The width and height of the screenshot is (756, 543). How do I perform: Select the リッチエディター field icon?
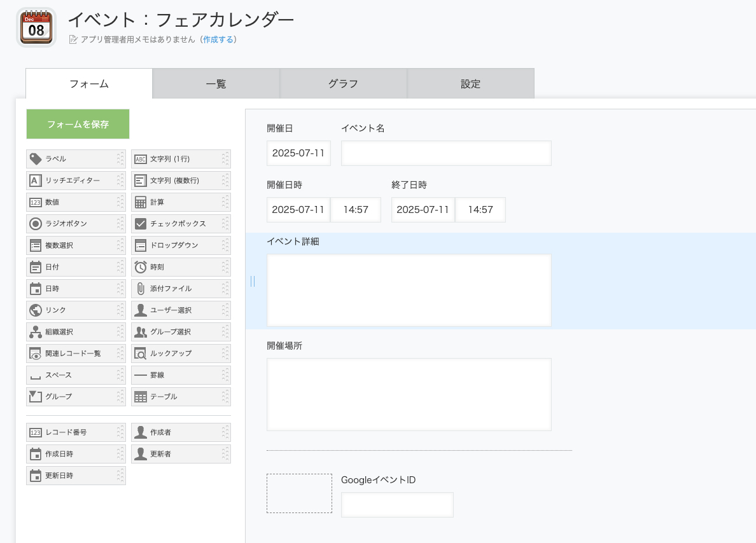point(35,180)
